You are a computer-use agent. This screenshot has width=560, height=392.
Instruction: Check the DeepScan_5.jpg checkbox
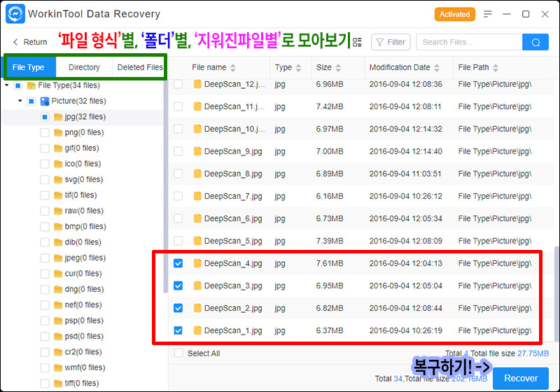178,241
